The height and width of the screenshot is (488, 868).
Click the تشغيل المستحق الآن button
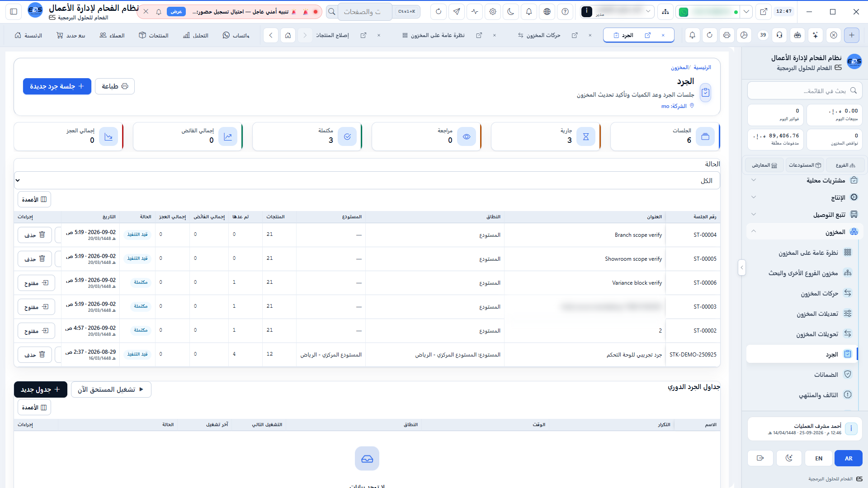111,389
